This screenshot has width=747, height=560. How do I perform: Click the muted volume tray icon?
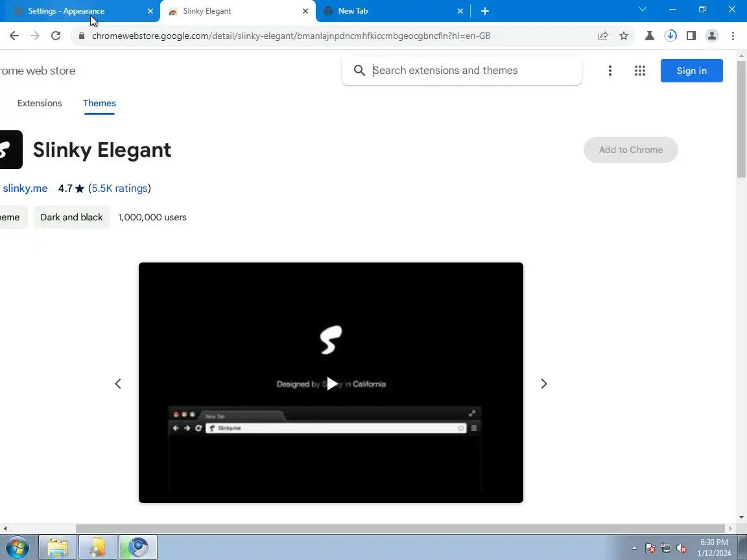coord(682,548)
